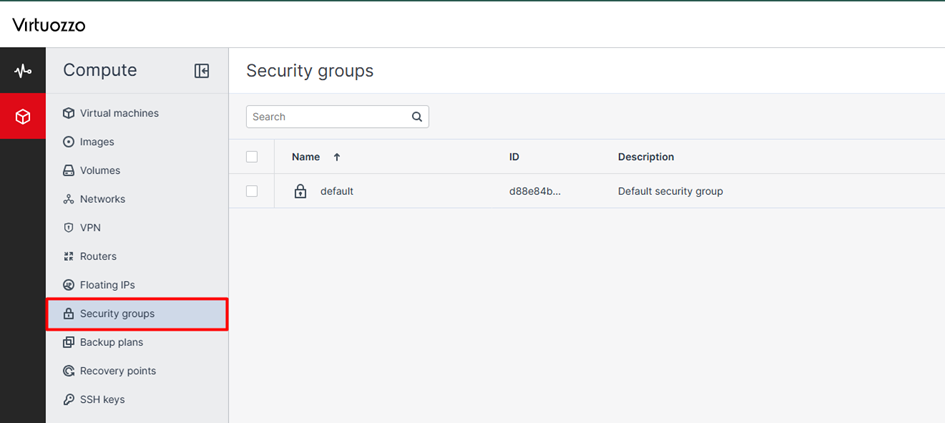The width and height of the screenshot is (945, 423).
Task: Select the red Compute cube icon
Action: click(x=22, y=117)
